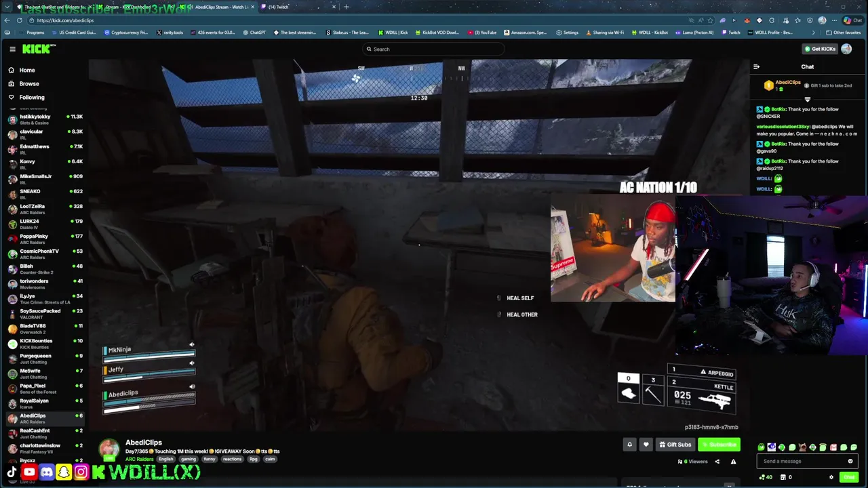Collapse the chat panel arrow

point(756,66)
